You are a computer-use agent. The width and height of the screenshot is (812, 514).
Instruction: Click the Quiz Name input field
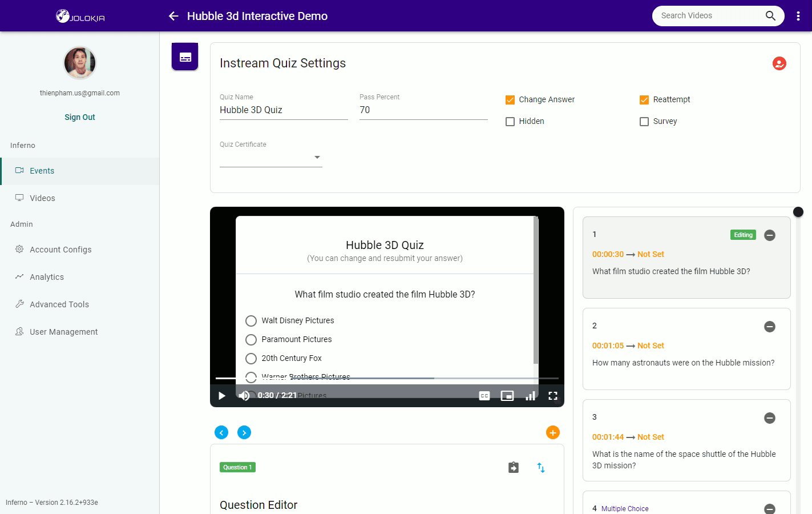click(x=284, y=110)
